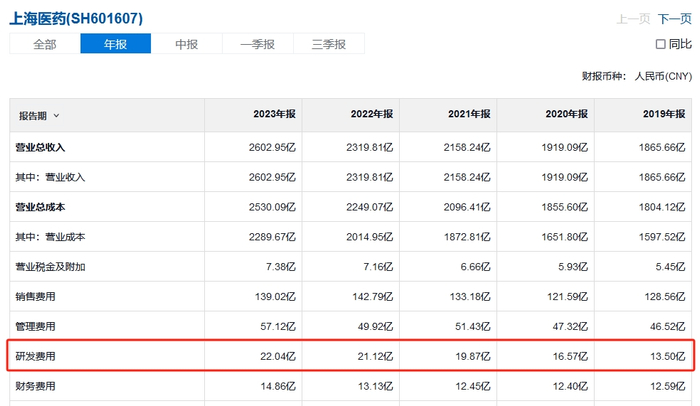Click the 上一页 link
Viewport: 700px width, 406px height.
tap(633, 18)
